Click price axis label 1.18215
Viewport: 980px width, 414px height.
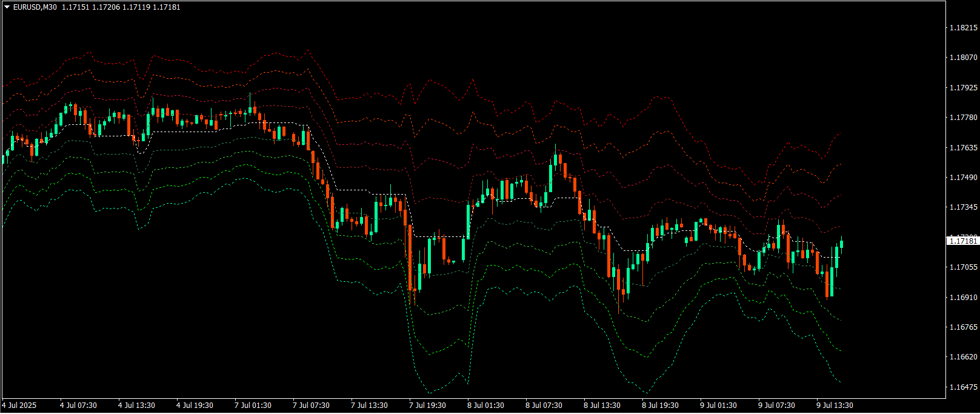pos(963,28)
